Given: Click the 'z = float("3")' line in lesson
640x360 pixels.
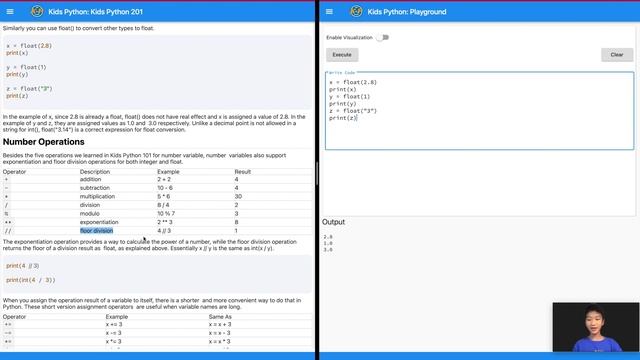Looking at the screenshot, I should pyautogui.click(x=29, y=89).
